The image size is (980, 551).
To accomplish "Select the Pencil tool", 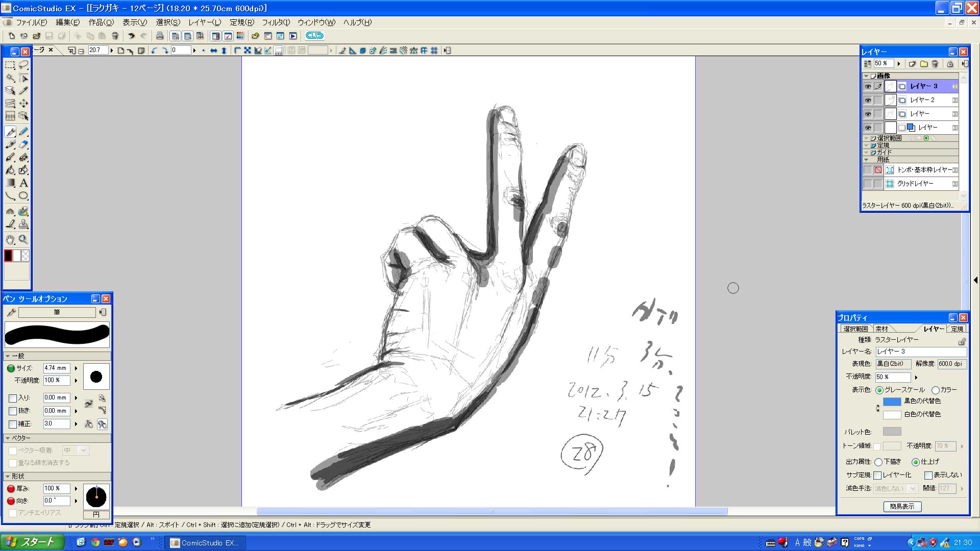I will click(x=23, y=132).
